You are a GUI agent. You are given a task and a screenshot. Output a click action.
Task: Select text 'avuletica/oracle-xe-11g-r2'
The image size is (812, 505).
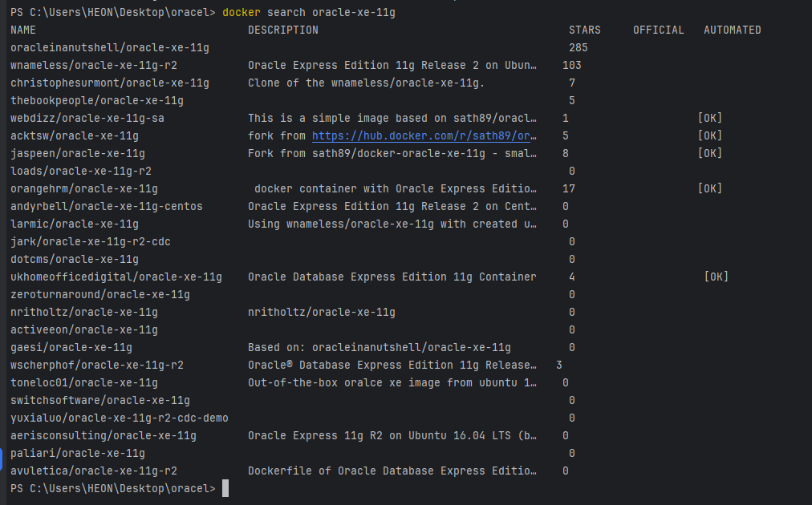(94, 471)
